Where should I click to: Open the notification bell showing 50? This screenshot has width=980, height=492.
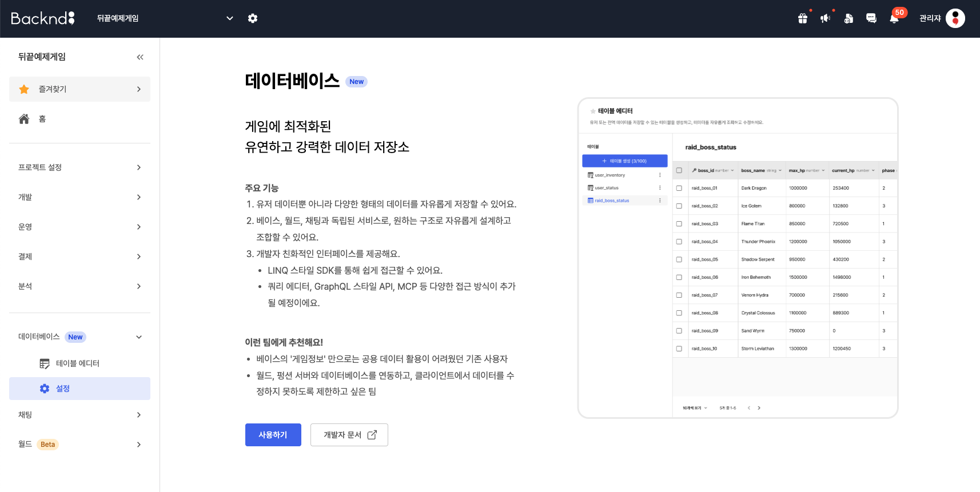(894, 18)
